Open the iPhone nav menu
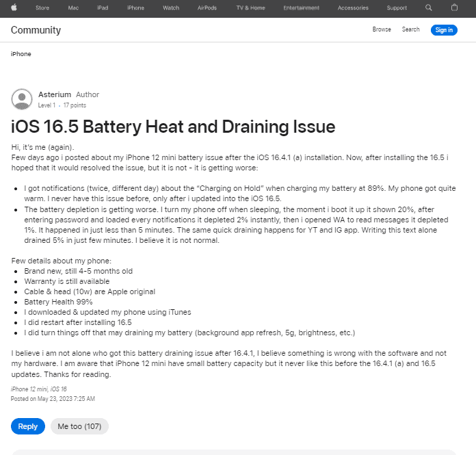The width and height of the screenshot is (476, 455). click(135, 8)
